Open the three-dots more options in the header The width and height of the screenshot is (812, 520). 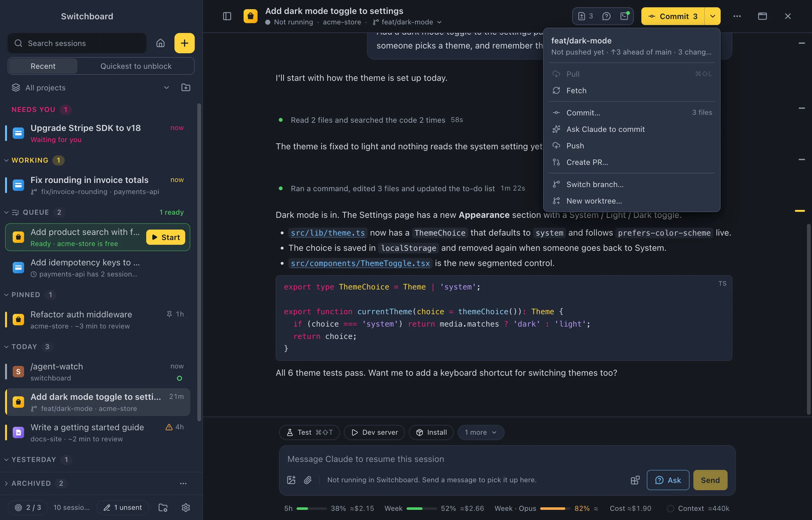(737, 16)
